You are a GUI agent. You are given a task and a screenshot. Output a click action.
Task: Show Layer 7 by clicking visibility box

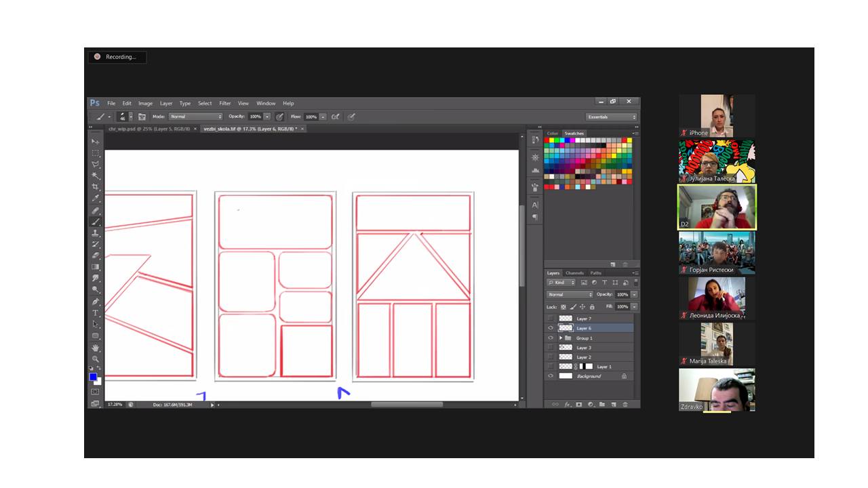[551, 319]
